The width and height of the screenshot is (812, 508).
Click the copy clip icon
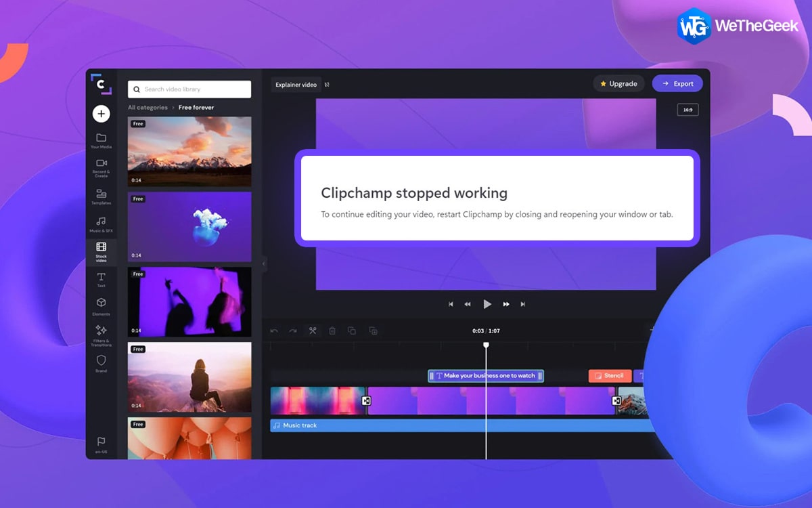click(x=352, y=331)
